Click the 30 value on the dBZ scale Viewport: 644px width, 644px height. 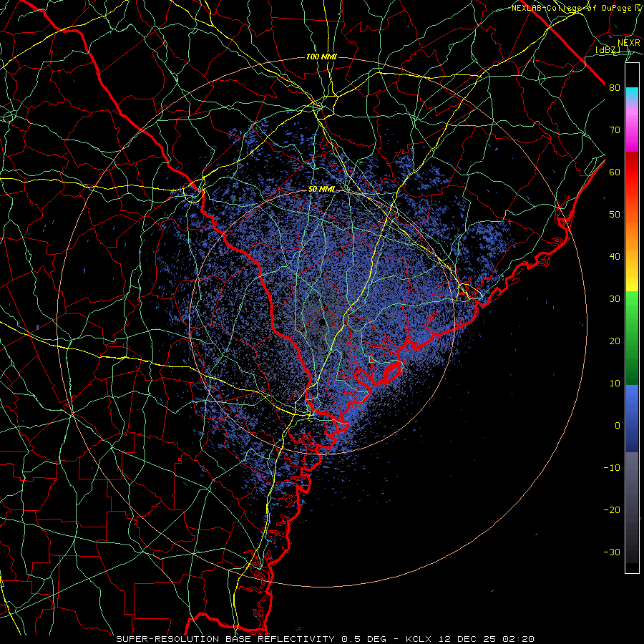(x=615, y=299)
